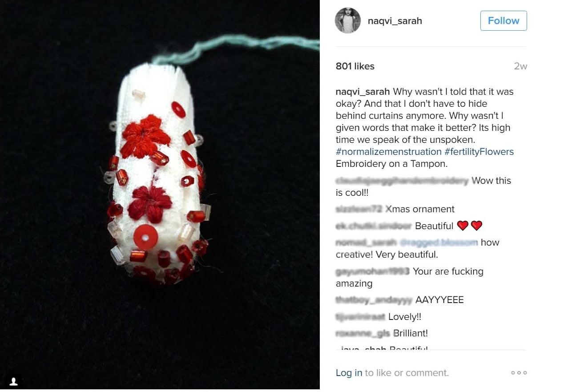Follow the naqvi_sarah account
The height and width of the screenshot is (392, 568).
504,20
